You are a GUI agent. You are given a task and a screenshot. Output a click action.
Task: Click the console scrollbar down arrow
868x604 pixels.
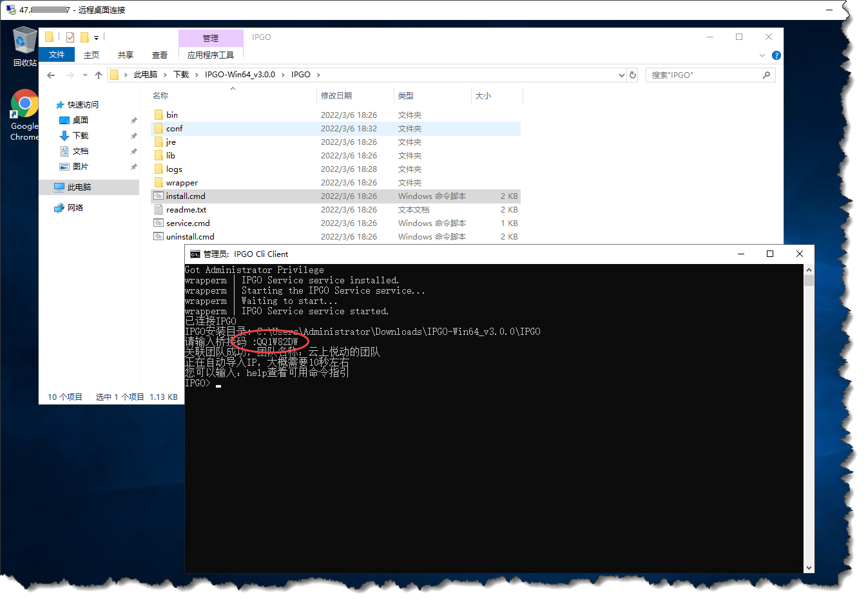[809, 568]
